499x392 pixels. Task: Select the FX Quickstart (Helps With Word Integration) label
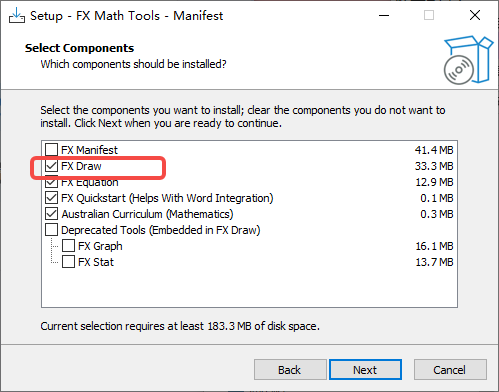click(167, 198)
